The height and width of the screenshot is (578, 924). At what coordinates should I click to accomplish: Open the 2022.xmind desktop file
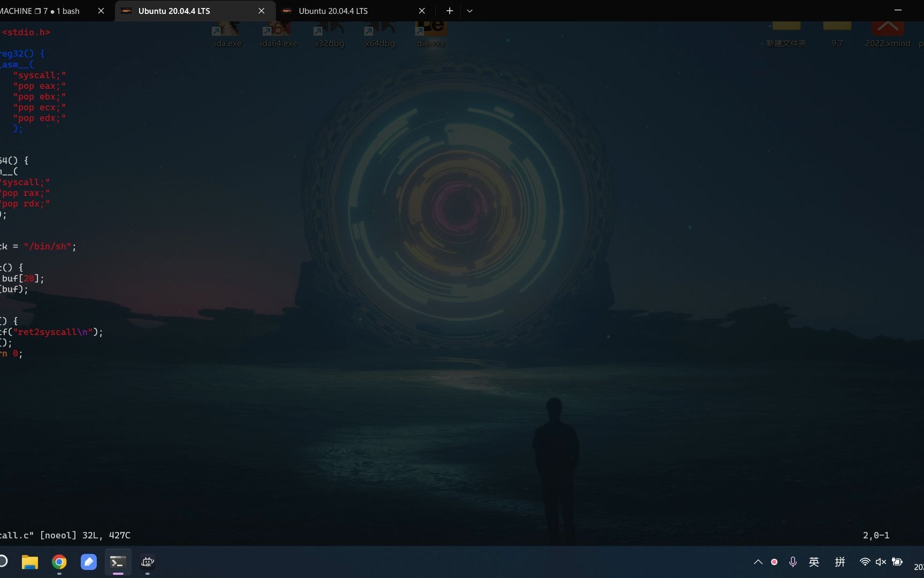(x=888, y=35)
